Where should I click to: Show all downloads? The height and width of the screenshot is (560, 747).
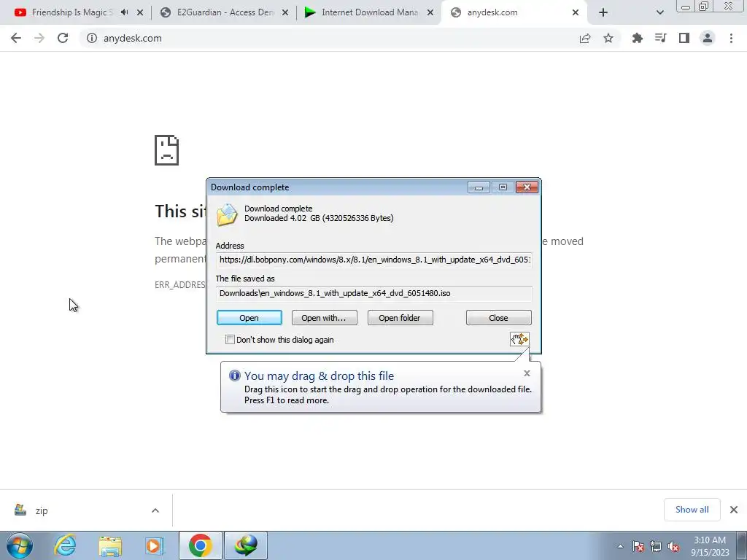pyautogui.click(x=692, y=510)
